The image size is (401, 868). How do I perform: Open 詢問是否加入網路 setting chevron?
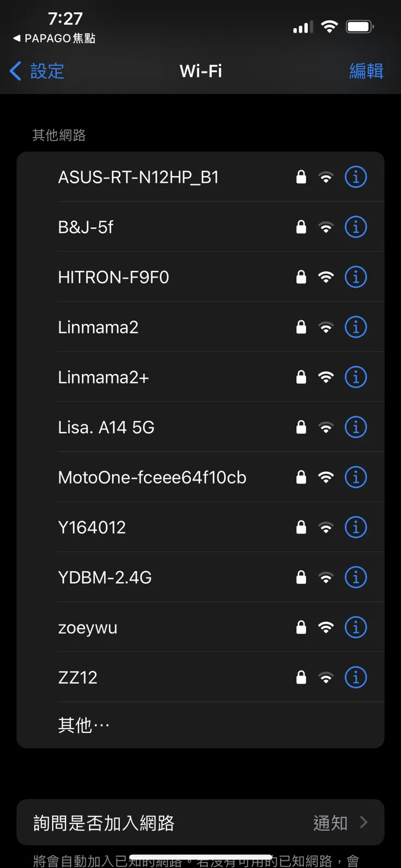tap(364, 822)
